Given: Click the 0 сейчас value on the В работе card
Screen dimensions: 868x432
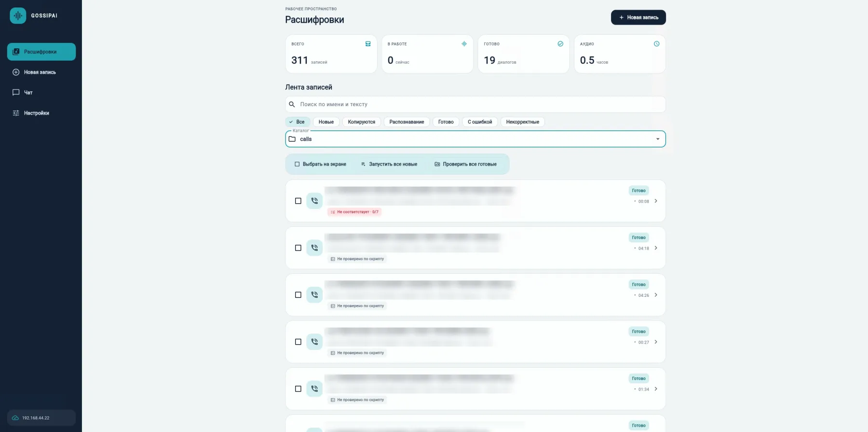Looking at the screenshot, I should point(398,60).
